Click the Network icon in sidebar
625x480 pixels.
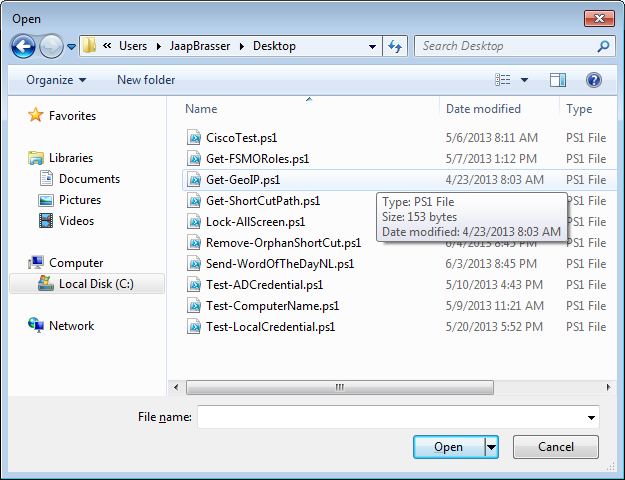click(x=36, y=326)
